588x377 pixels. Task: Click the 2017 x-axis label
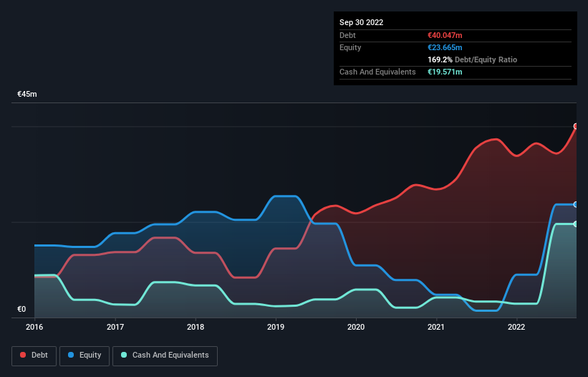(x=115, y=327)
